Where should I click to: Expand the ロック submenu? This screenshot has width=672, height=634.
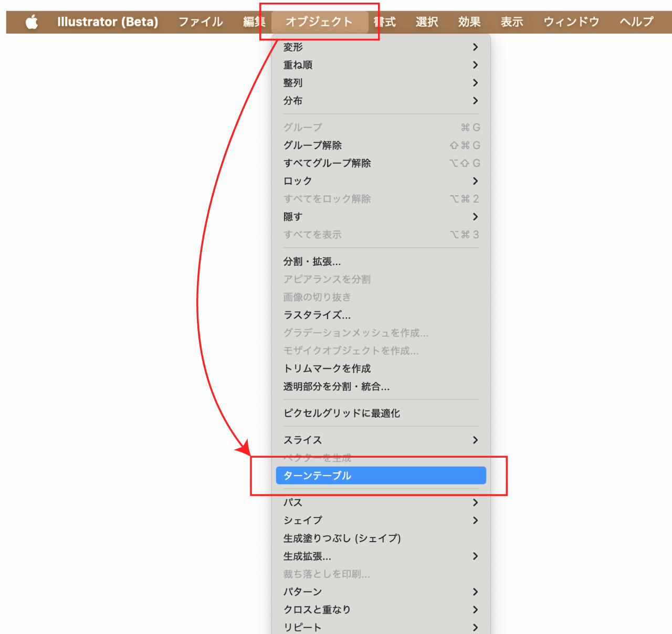[x=381, y=181]
